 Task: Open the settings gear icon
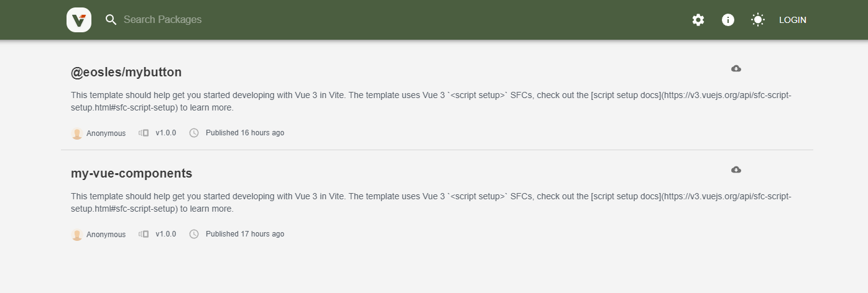pyautogui.click(x=698, y=20)
